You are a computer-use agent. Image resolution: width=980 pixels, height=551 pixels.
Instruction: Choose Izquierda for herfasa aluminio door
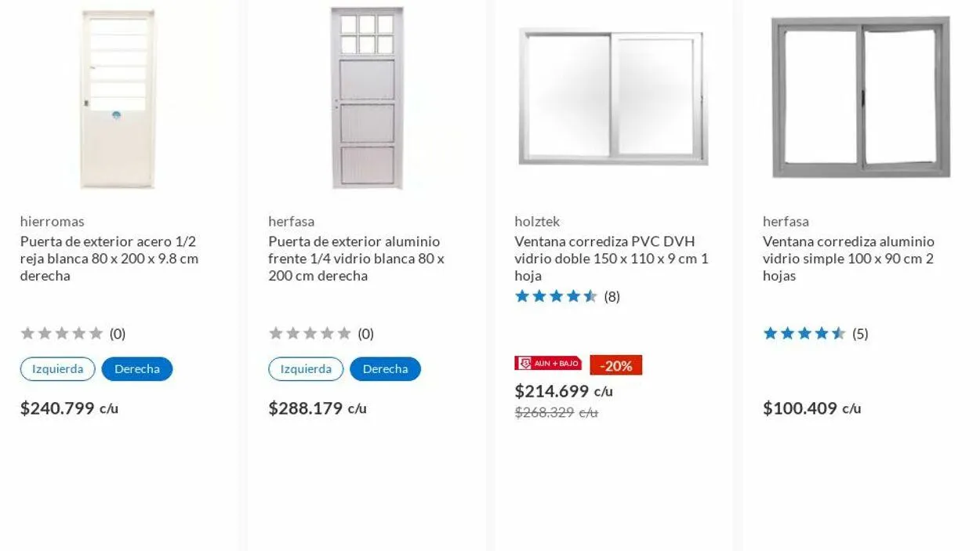pos(306,369)
